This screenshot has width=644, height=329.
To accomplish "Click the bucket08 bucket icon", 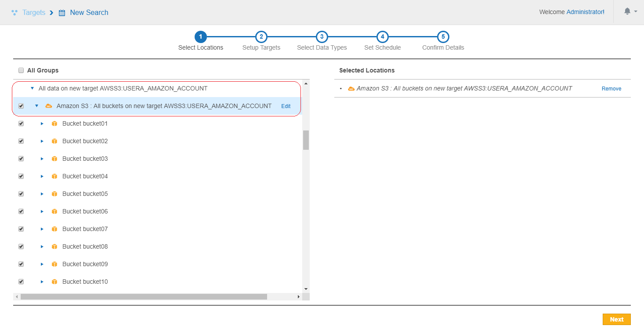I will [x=54, y=246].
